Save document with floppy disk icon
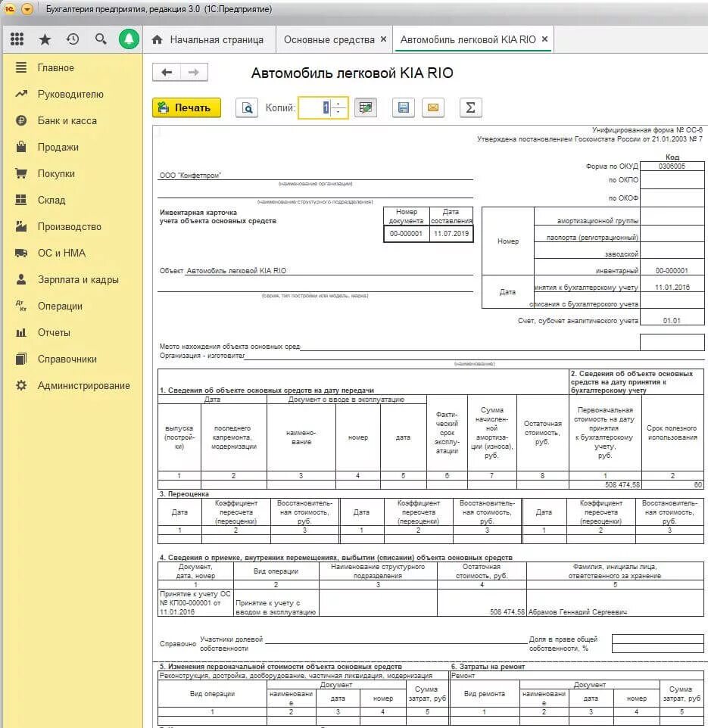Viewport: 708px width, 728px height. click(x=404, y=107)
